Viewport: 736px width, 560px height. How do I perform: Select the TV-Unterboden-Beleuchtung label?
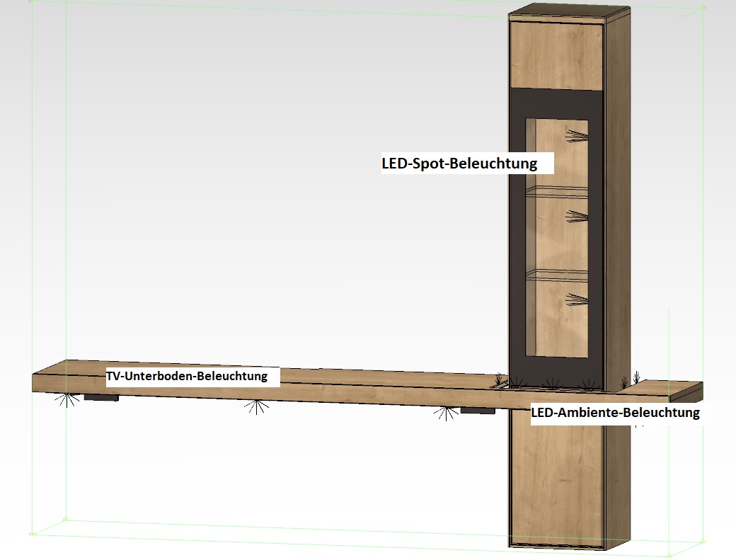187,376
